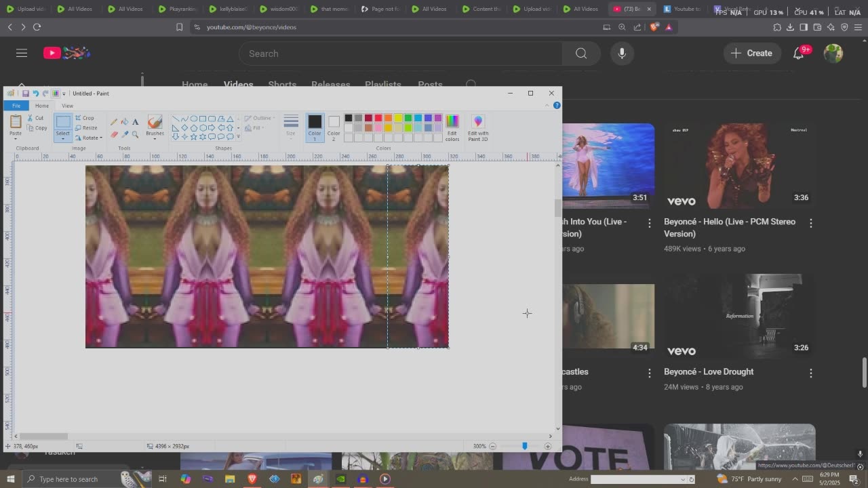Open Windows Start menu
Viewport: 868px width, 488px height.
pos(10,479)
